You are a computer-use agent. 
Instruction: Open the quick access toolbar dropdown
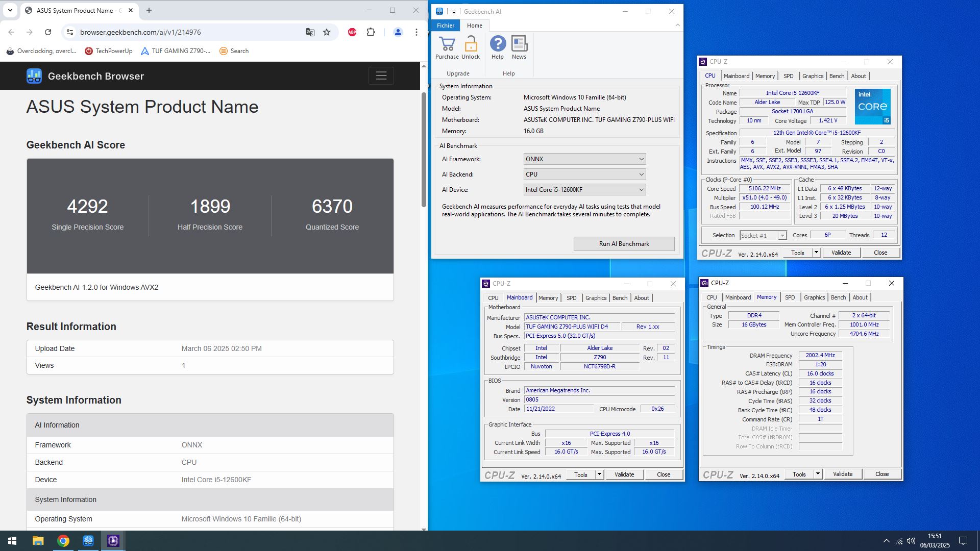pyautogui.click(x=453, y=12)
